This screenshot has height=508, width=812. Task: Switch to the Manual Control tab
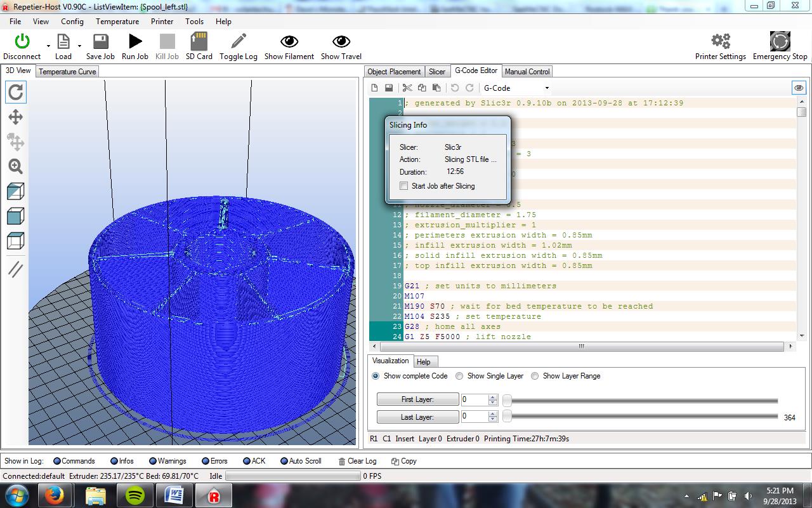pos(527,72)
